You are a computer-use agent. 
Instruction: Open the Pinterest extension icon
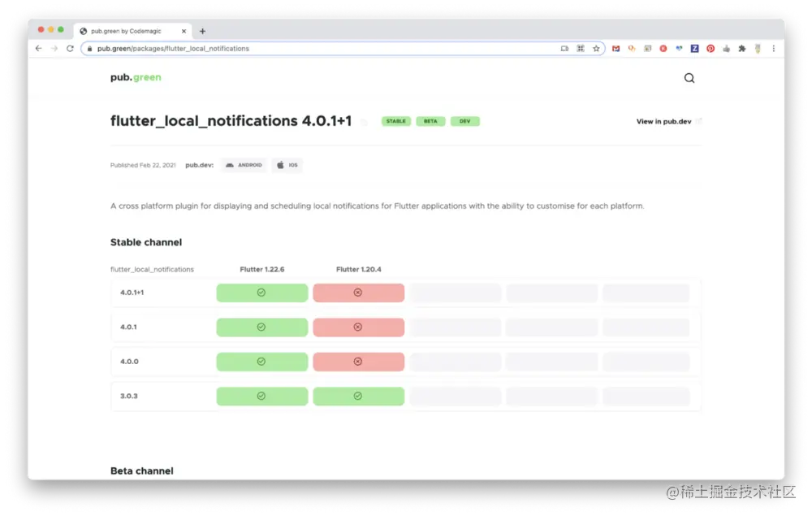710,48
